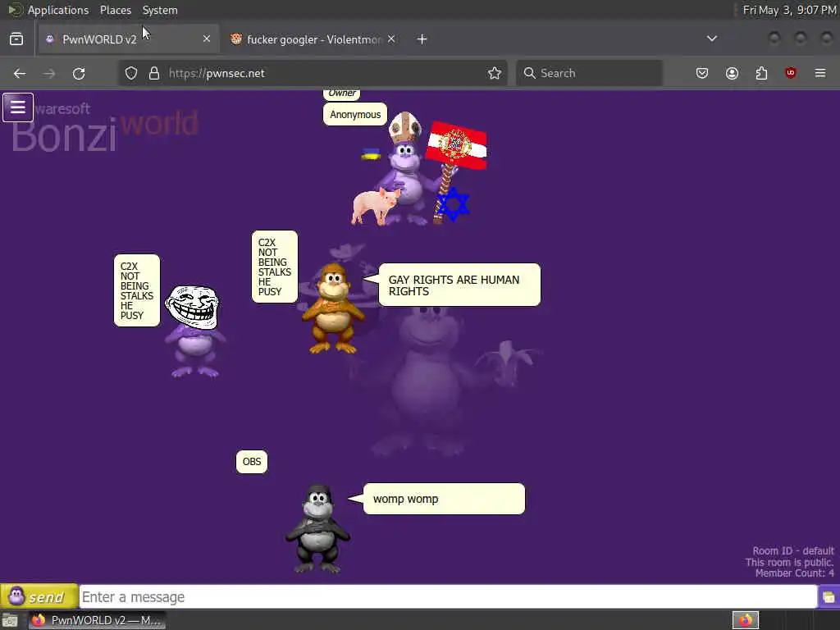Click the forward navigation arrow
This screenshot has height=630, width=840.
click(49, 73)
